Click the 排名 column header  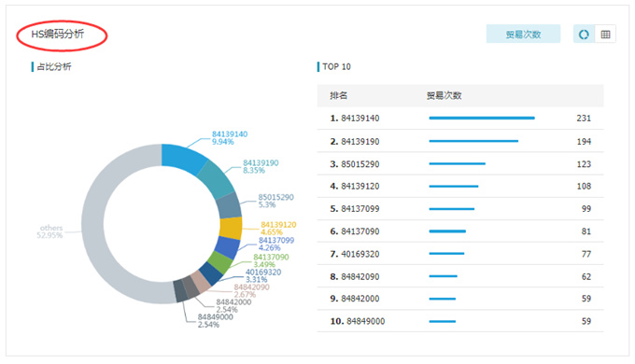click(x=339, y=95)
